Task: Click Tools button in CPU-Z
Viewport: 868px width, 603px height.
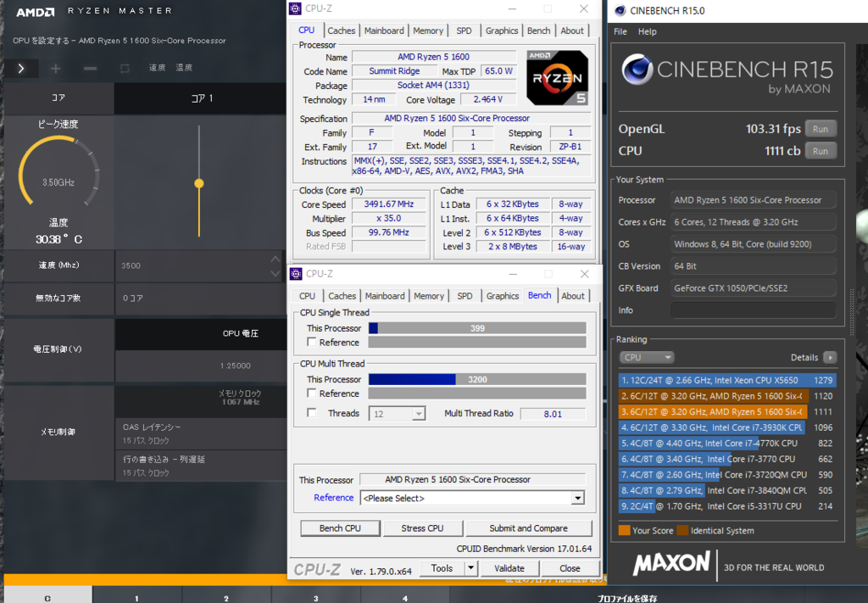Action: 442,568
